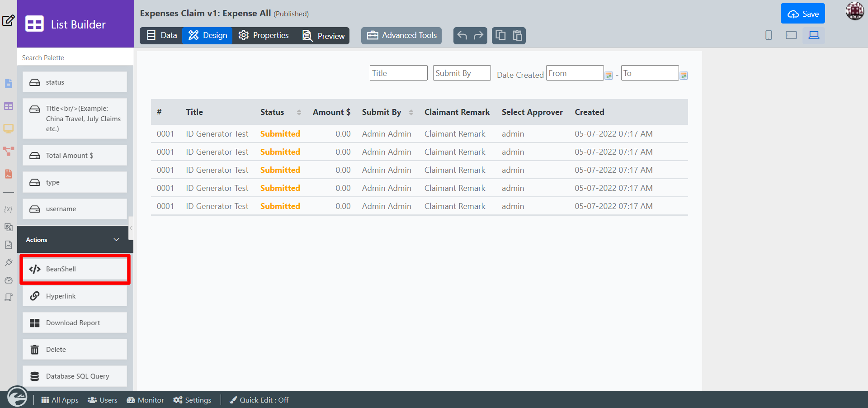Open the From date calendar picker

[609, 76]
